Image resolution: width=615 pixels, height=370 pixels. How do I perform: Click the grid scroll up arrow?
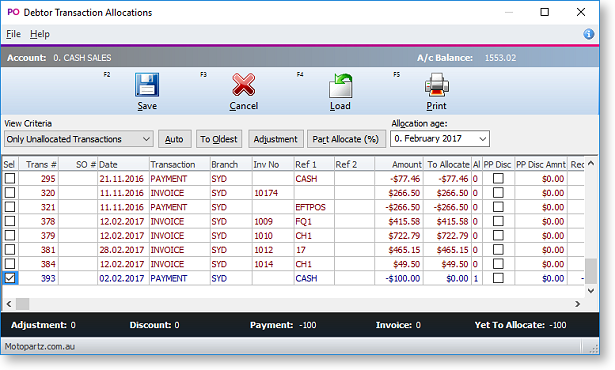(591, 163)
